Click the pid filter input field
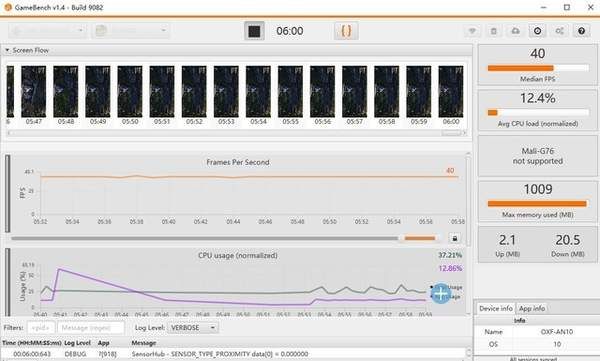 coord(41,328)
